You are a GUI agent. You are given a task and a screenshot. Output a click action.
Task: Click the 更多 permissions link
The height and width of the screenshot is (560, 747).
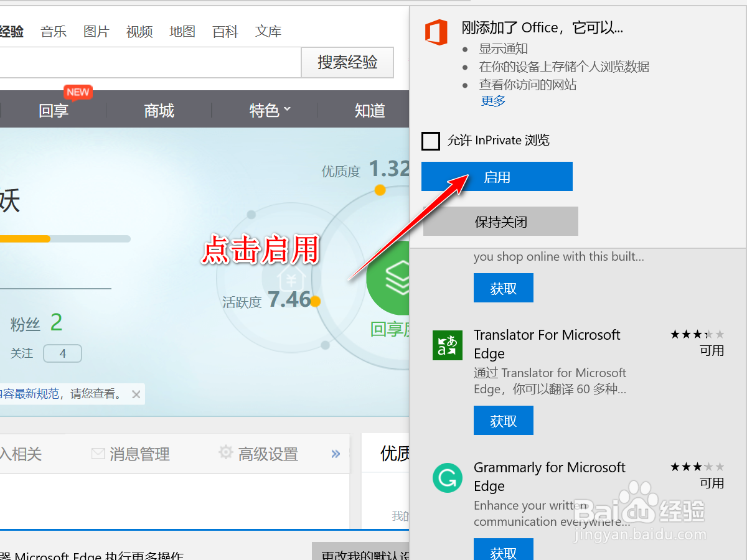click(x=493, y=101)
